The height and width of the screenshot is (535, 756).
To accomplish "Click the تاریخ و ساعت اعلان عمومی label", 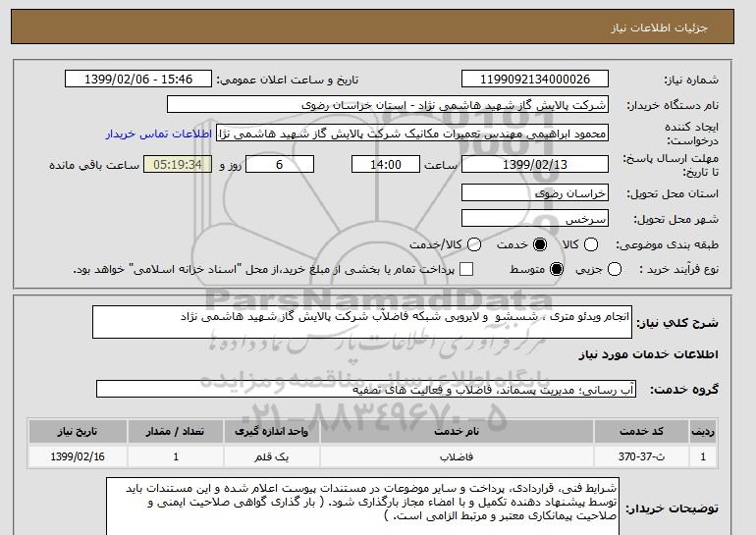I will (288, 80).
